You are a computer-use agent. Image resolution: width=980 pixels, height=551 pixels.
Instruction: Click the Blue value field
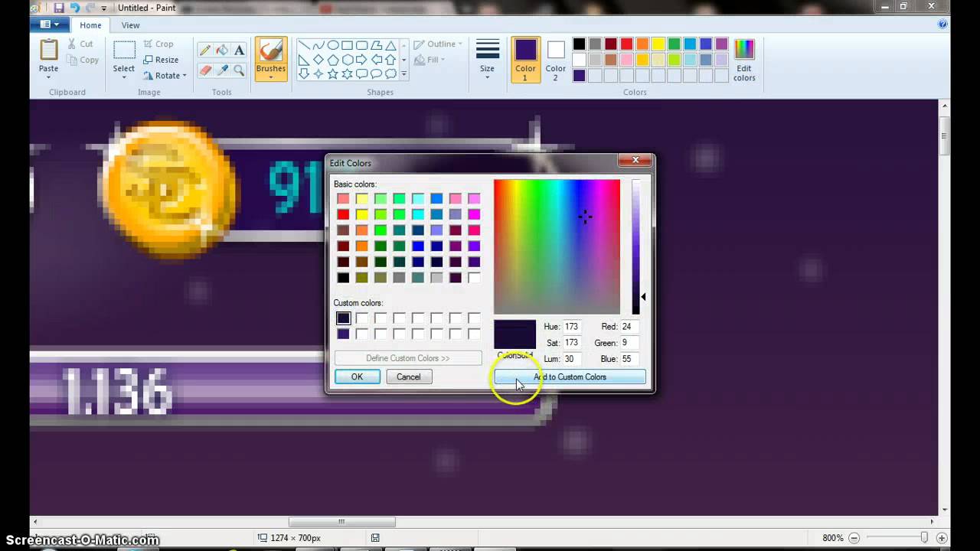click(x=629, y=359)
